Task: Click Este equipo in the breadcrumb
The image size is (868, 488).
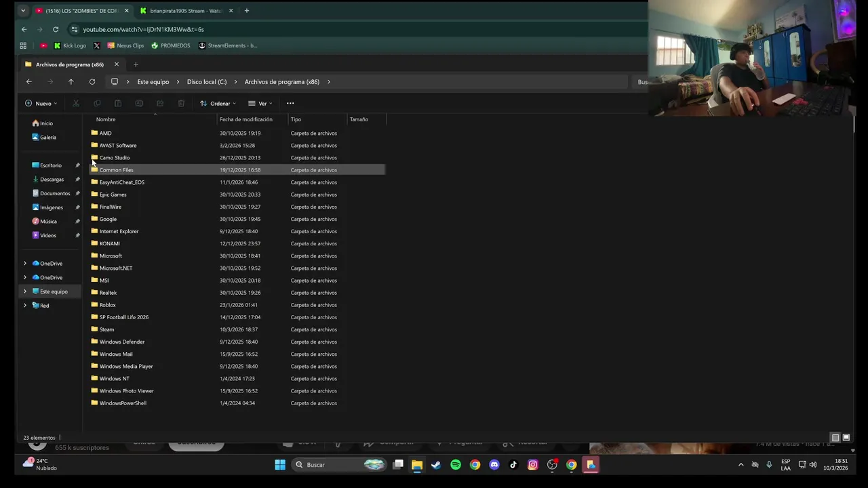Action: pyautogui.click(x=153, y=82)
